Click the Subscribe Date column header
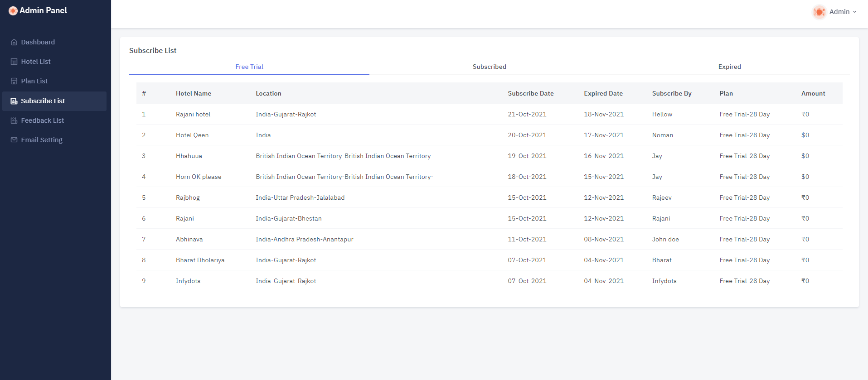 531,93
